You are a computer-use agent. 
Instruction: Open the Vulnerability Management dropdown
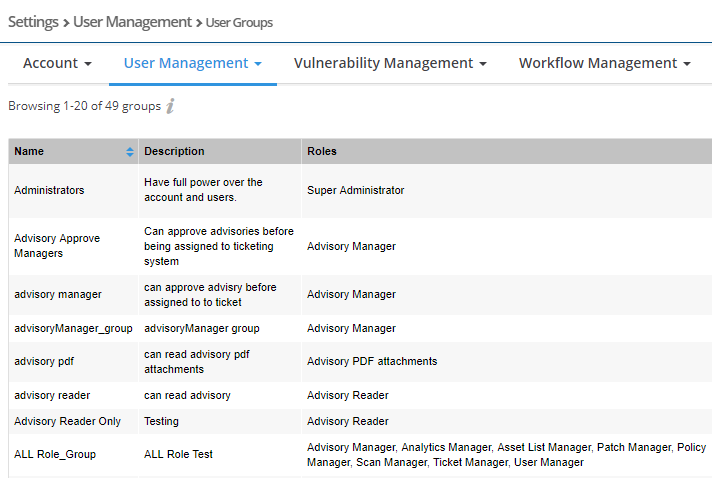click(x=390, y=63)
